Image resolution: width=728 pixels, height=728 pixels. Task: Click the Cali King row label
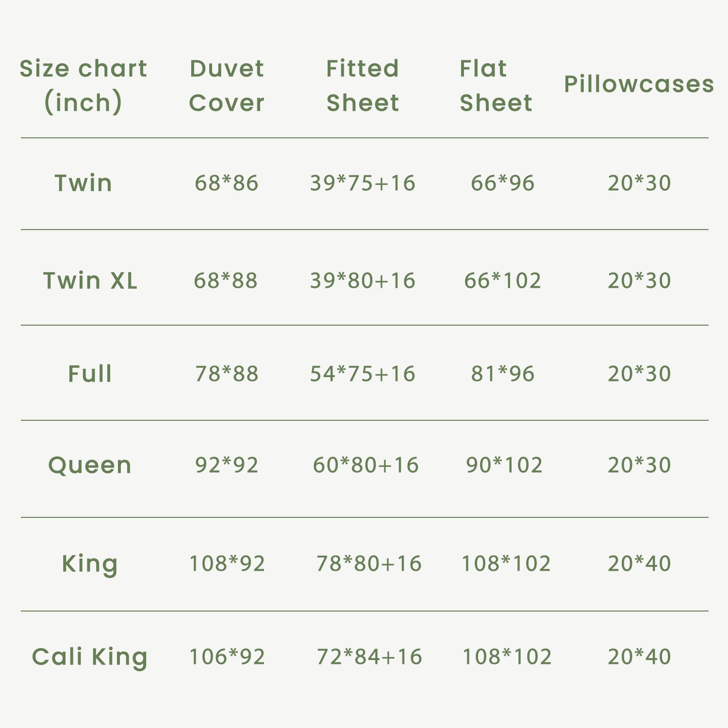(x=90, y=657)
